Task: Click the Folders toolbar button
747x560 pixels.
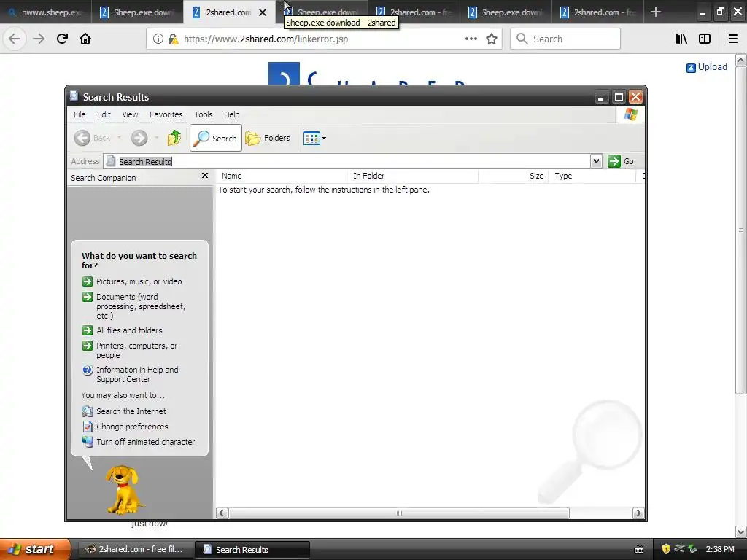Action: pyautogui.click(x=268, y=138)
